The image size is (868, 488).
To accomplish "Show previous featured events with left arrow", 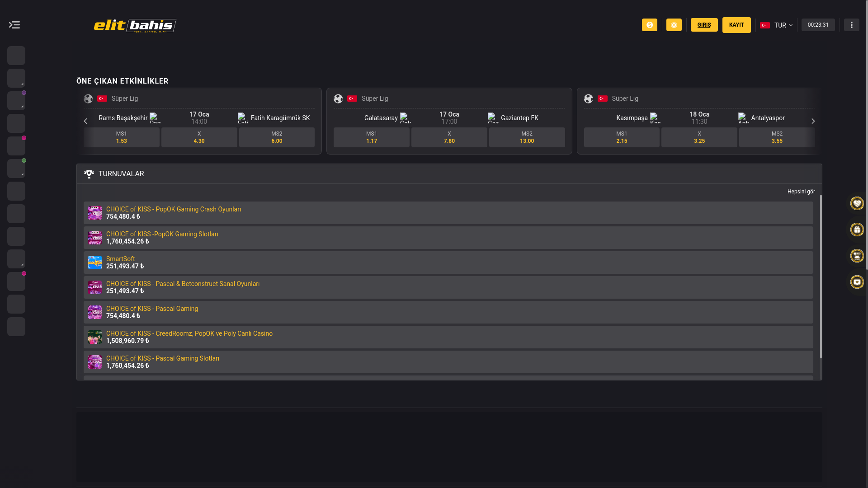I will [85, 121].
